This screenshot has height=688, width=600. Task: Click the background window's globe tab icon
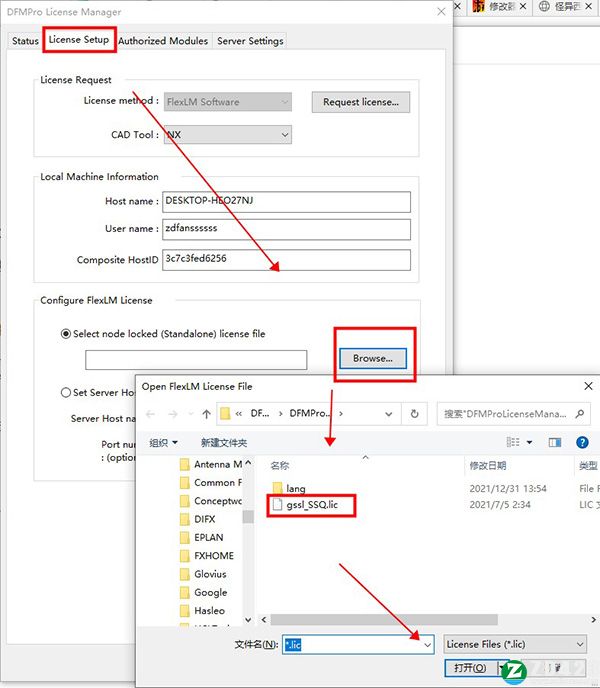pyautogui.click(x=544, y=6)
